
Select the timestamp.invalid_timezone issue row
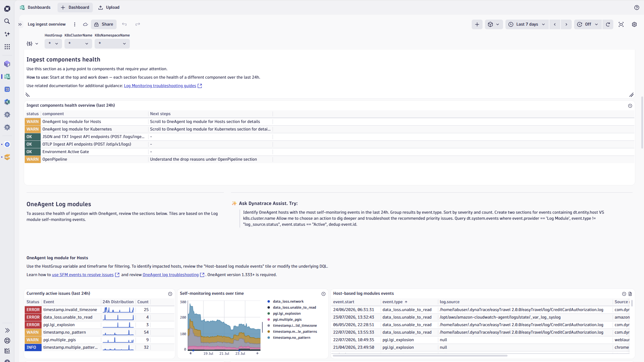[x=99, y=310]
